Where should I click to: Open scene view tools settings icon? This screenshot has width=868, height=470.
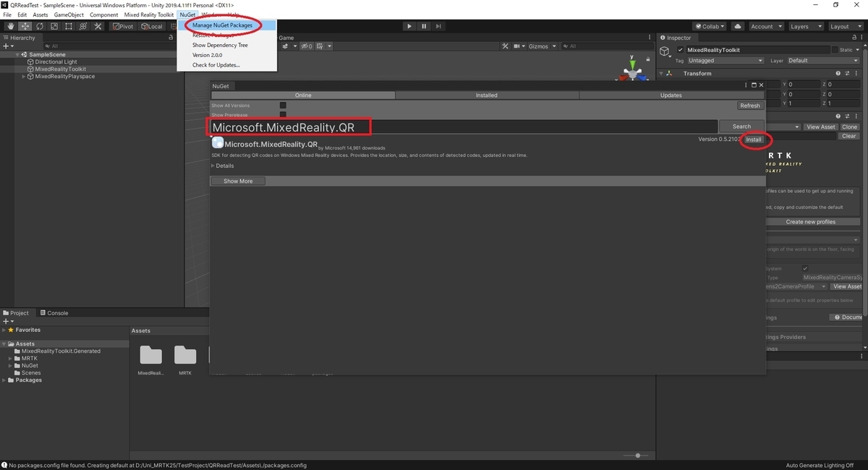506,46
